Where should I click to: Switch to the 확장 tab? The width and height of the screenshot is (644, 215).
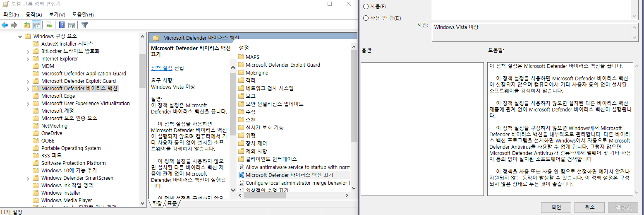[157, 203]
